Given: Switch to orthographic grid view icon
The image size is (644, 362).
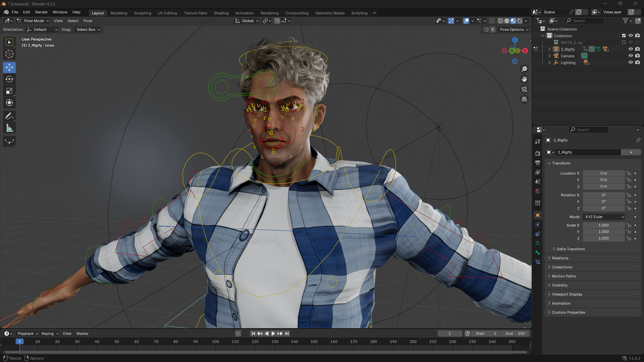Looking at the screenshot, I should pyautogui.click(x=524, y=99).
